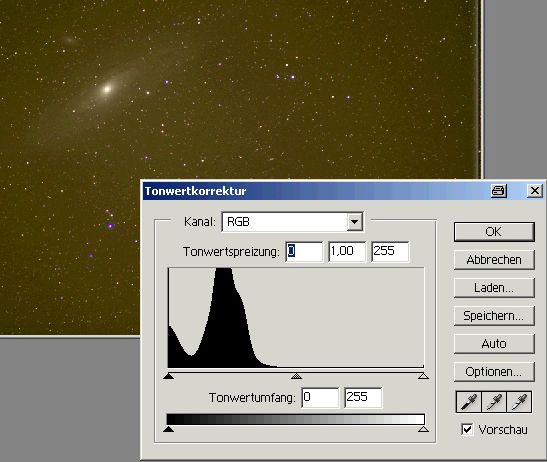This screenshot has height=462, width=547.
Task: Toggle the Vorschau checkbox
Action: [x=467, y=429]
